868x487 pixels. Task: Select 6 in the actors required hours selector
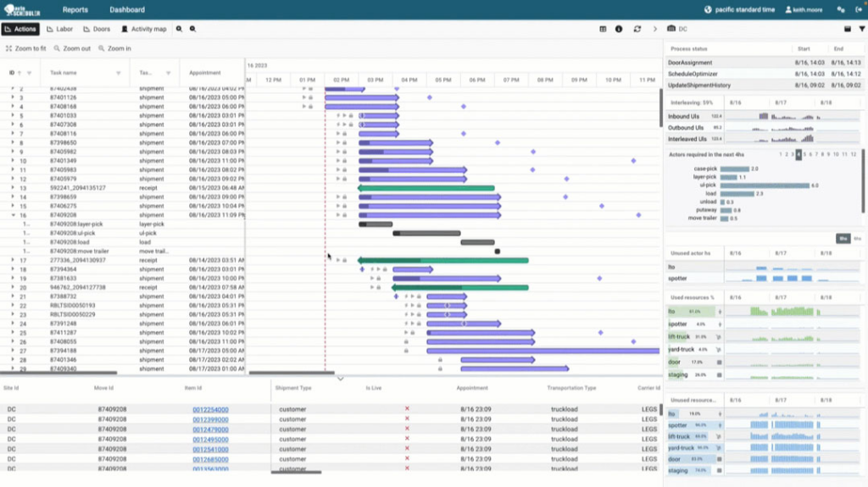[812, 154]
